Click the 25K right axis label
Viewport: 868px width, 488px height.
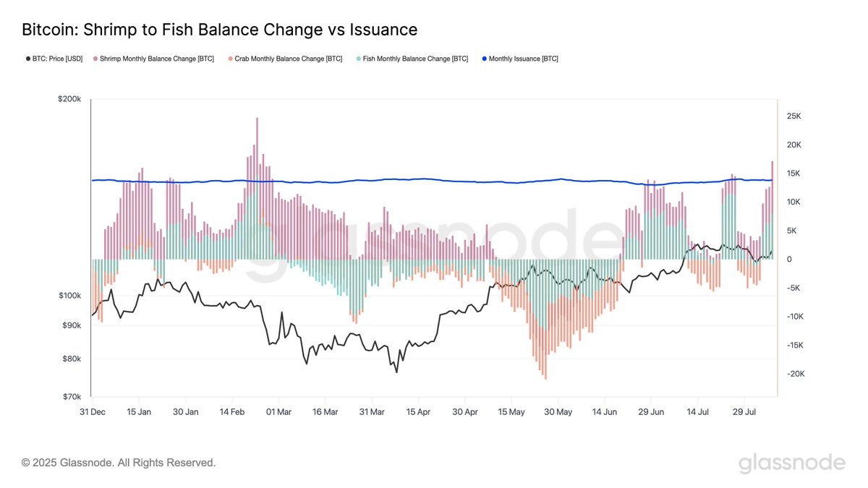(x=793, y=116)
